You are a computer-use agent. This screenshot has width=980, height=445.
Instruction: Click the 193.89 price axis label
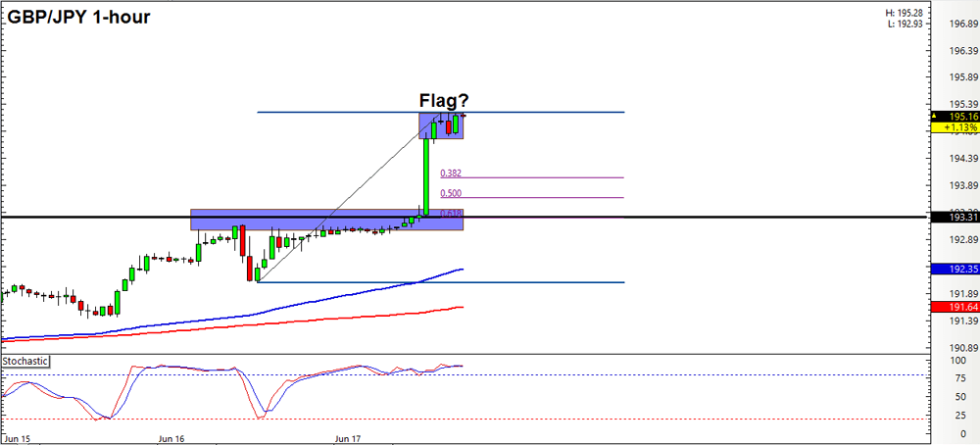(x=962, y=185)
